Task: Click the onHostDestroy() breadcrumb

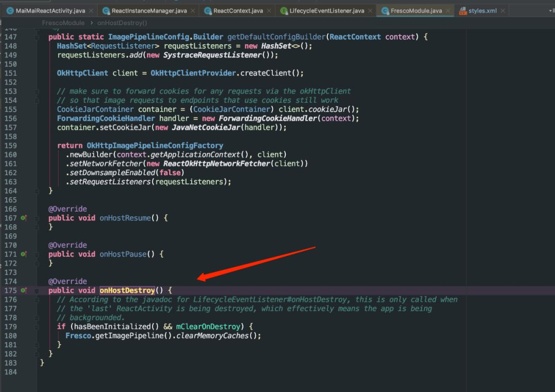Action: click(x=122, y=23)
